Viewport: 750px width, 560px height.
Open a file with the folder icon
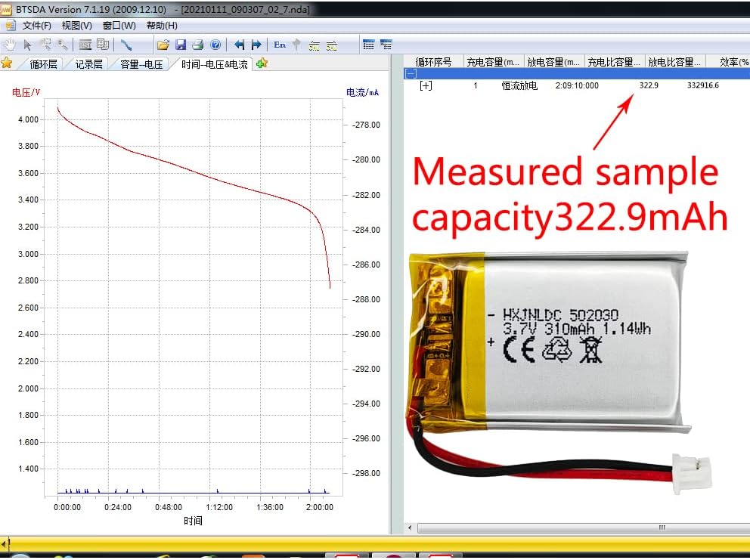click(163, 45)
